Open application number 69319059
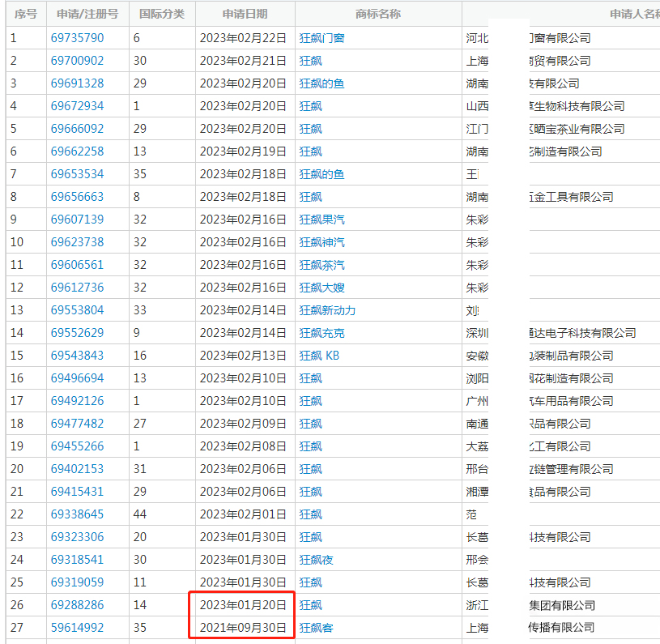The image size is (660, 644). [77, 582]
